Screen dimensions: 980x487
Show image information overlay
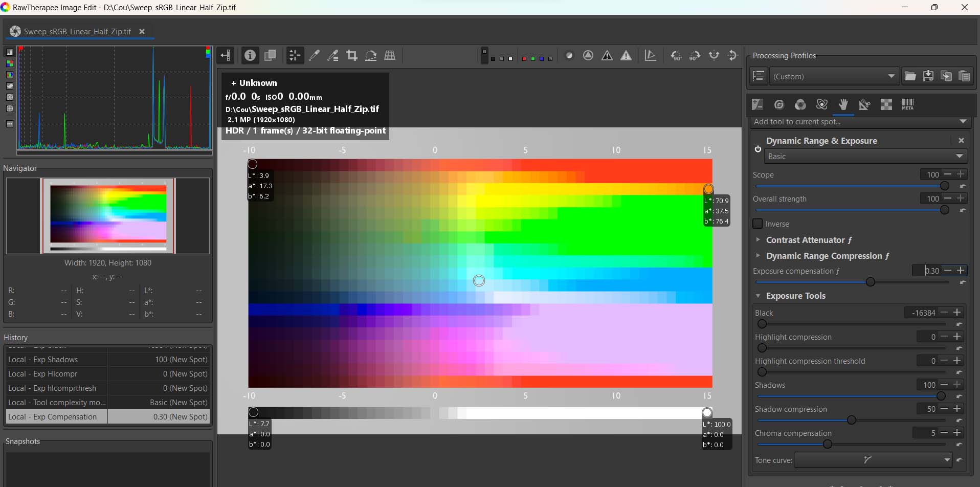250,55
